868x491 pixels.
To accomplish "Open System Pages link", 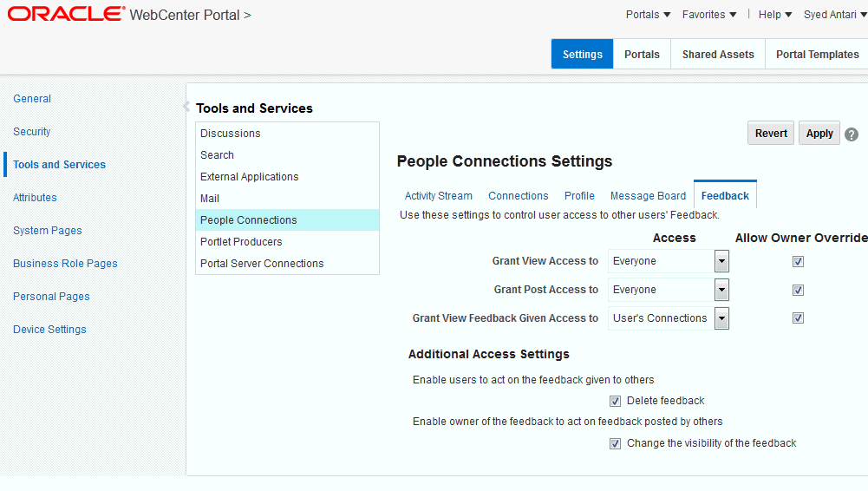I will pyautogui.click(x=48, y=230).
